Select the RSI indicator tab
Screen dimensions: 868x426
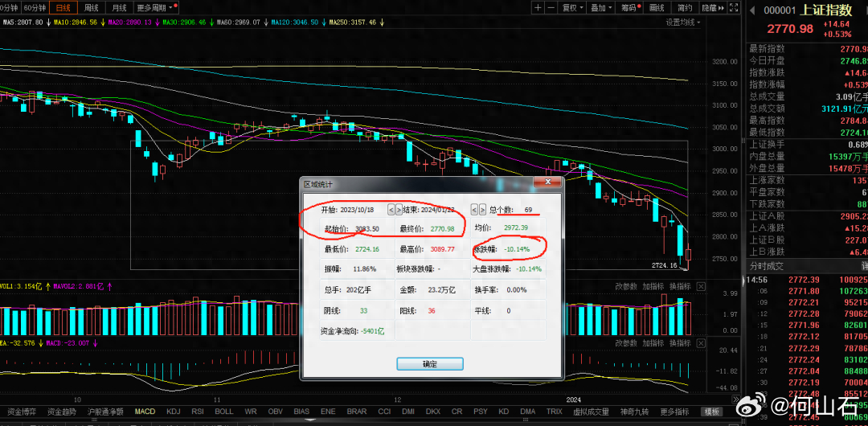(198, 412)
